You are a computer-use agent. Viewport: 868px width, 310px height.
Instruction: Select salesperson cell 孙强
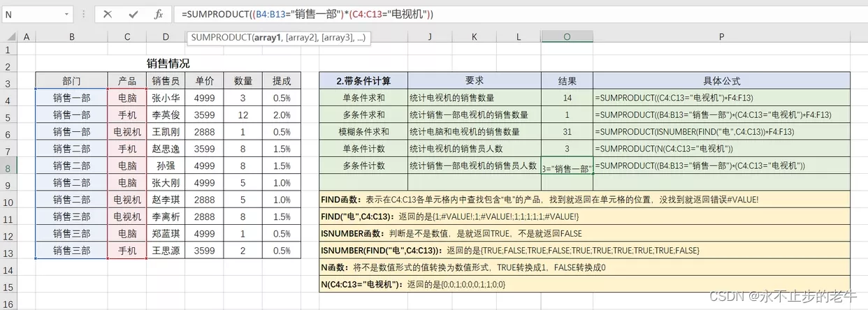click(166, 165)
